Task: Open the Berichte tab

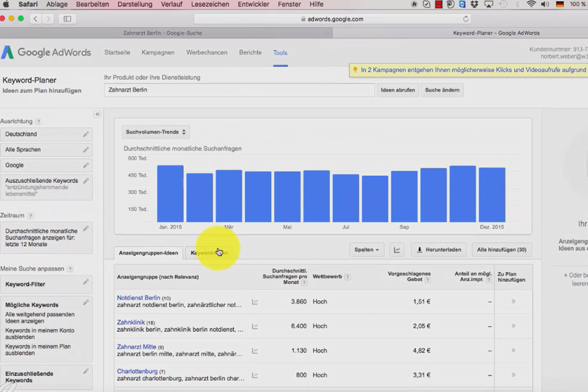Action: coord(250,52)
